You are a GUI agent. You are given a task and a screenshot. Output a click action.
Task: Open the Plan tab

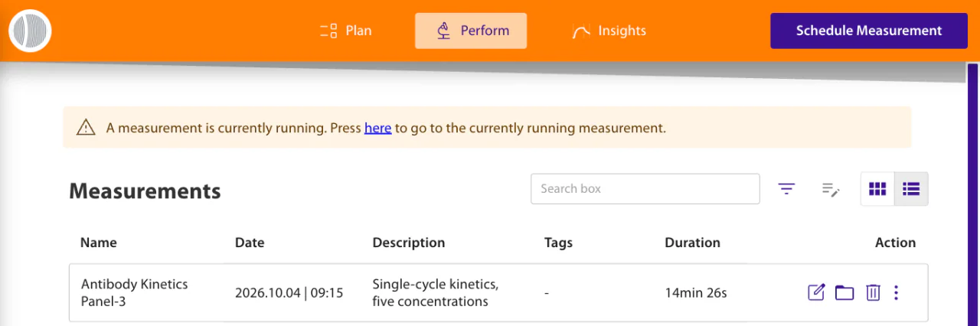[x=345, y=31]
